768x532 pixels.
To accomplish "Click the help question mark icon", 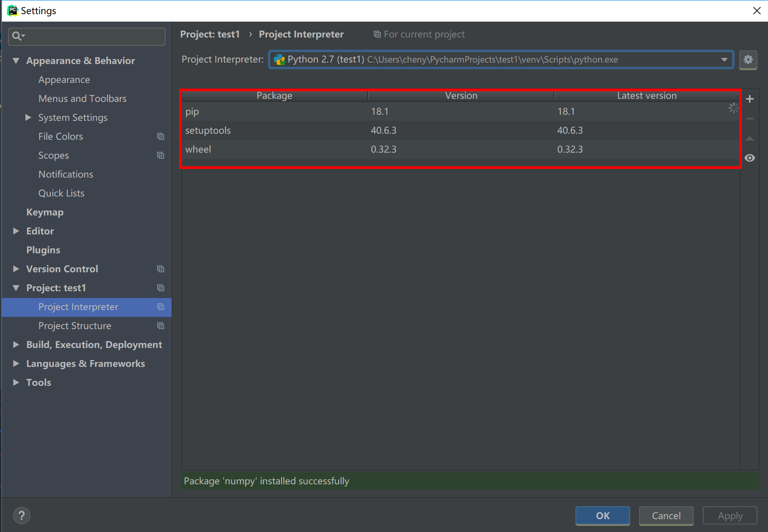I will [21, 516].
